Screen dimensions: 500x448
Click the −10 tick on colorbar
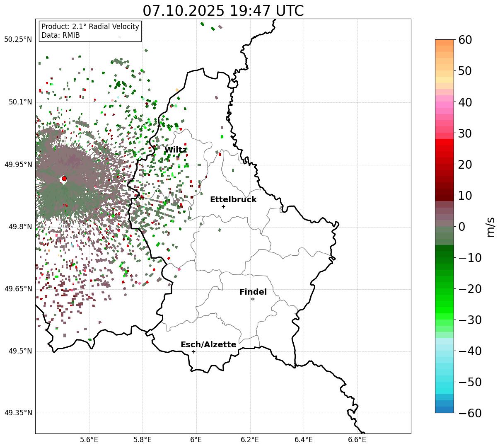tap(470, 258)
